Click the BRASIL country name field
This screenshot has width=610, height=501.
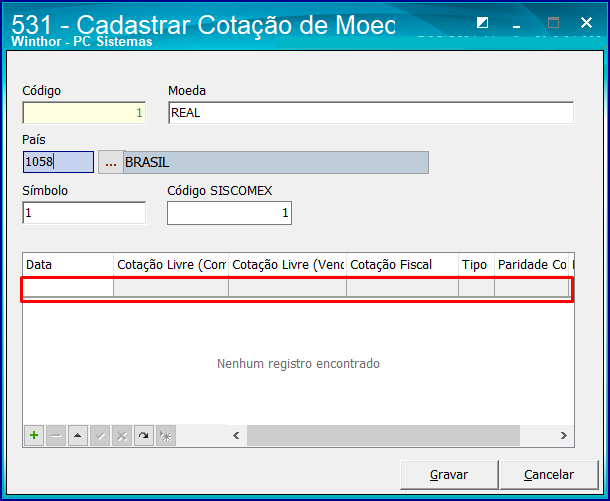pyautogui.click(x=276, y=162)
